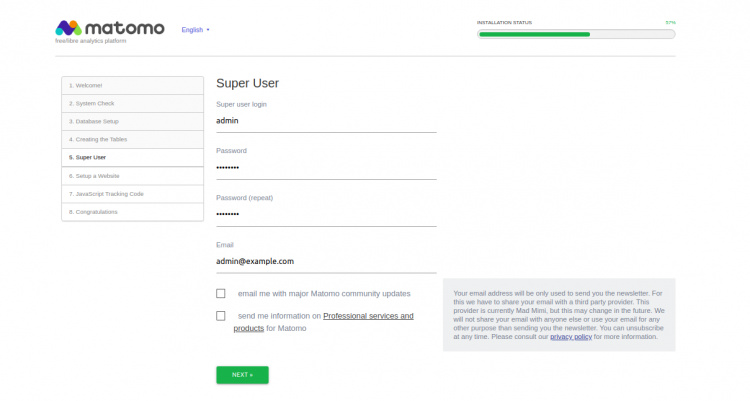Click the Matomo logo icon
This screenshot has height=401, width=750.
point(68,28)
